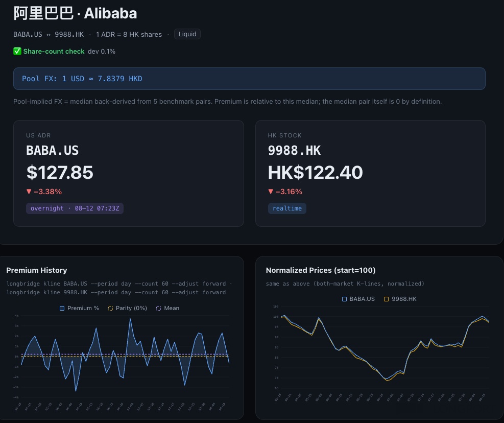Click the green Share-count check checkmark icon
Image resolution: width=504 pixels, height=423 pixels.
17,51
